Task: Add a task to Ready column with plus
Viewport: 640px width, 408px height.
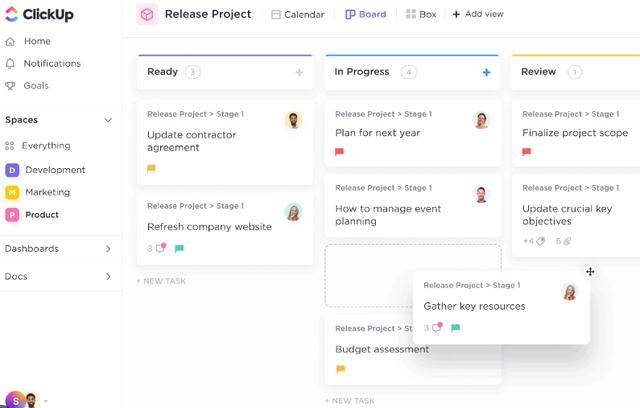Action: point(299,72)
